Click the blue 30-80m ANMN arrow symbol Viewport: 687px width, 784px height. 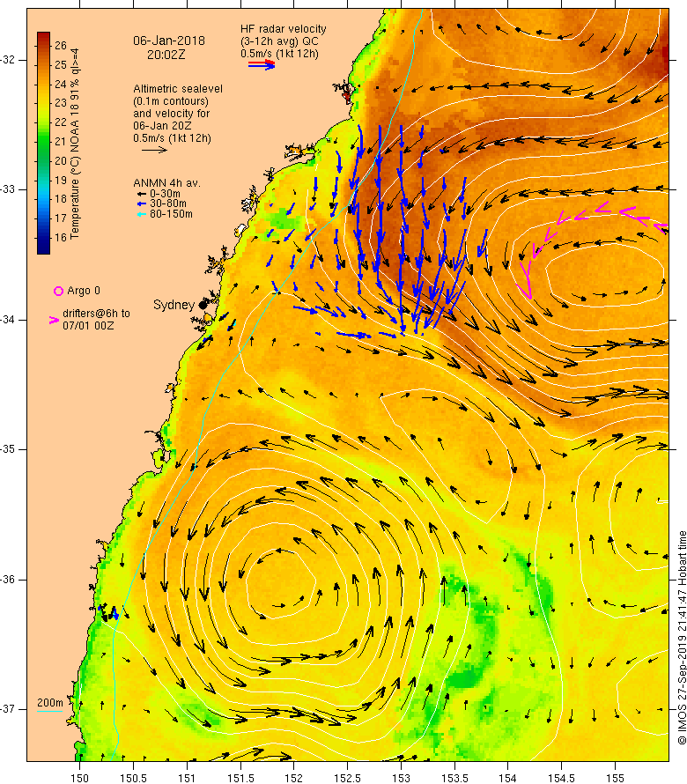pyautogui.click(x=142, y=203)
